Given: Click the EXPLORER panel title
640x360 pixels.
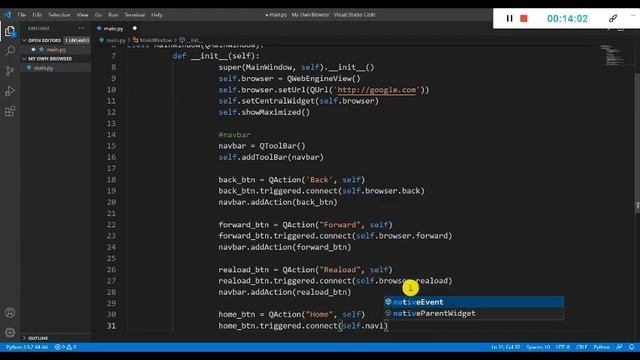Looking at the screenshot, I should [39, 28].
